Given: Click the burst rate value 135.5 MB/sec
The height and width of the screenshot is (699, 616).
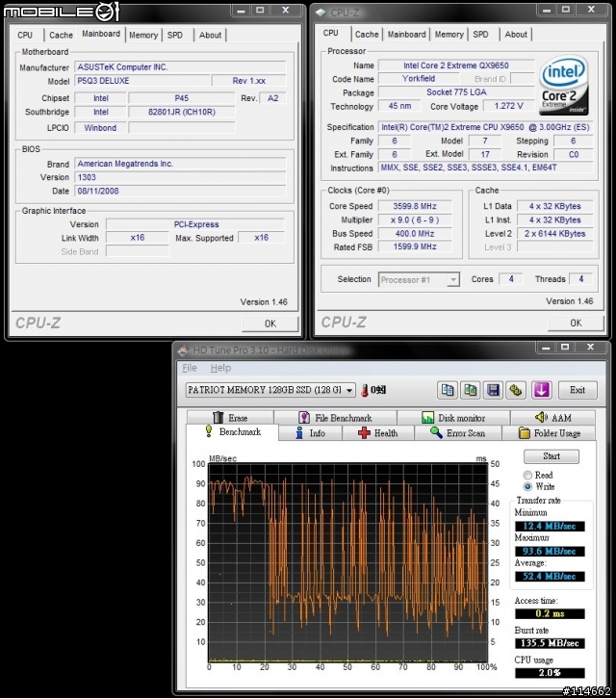Looking at the screenshot, I should [550, 643].
